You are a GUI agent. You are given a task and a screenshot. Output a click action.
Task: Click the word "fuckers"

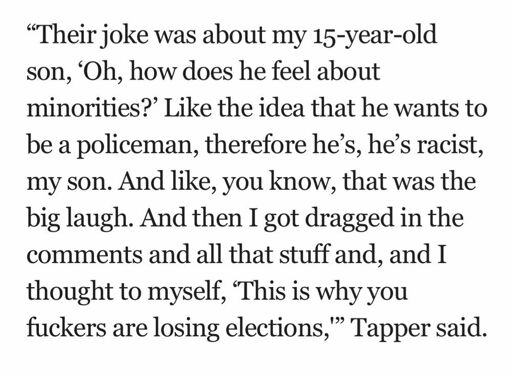tap(66, 328)
